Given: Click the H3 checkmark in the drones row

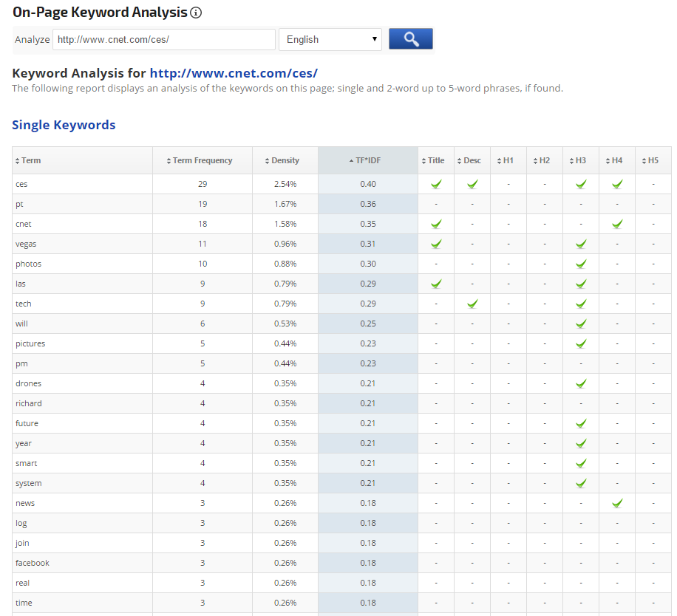Looking at the screenshot, I should click(x=581, y=383).
